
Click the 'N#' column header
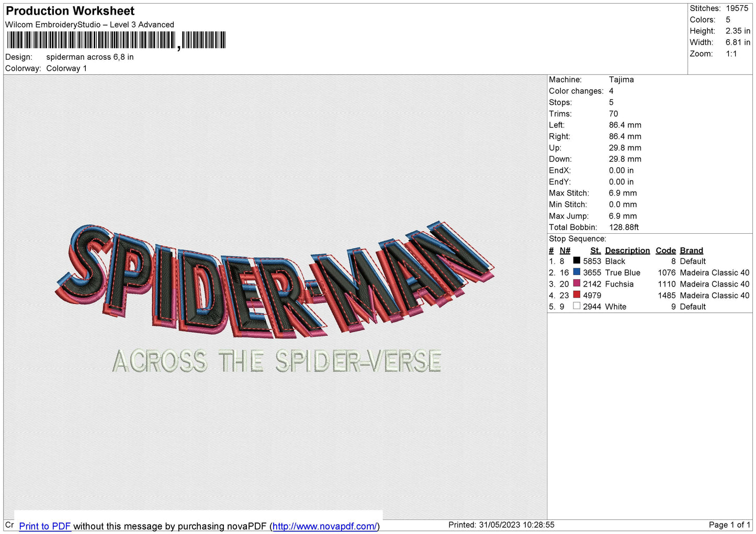click(565, 251)
